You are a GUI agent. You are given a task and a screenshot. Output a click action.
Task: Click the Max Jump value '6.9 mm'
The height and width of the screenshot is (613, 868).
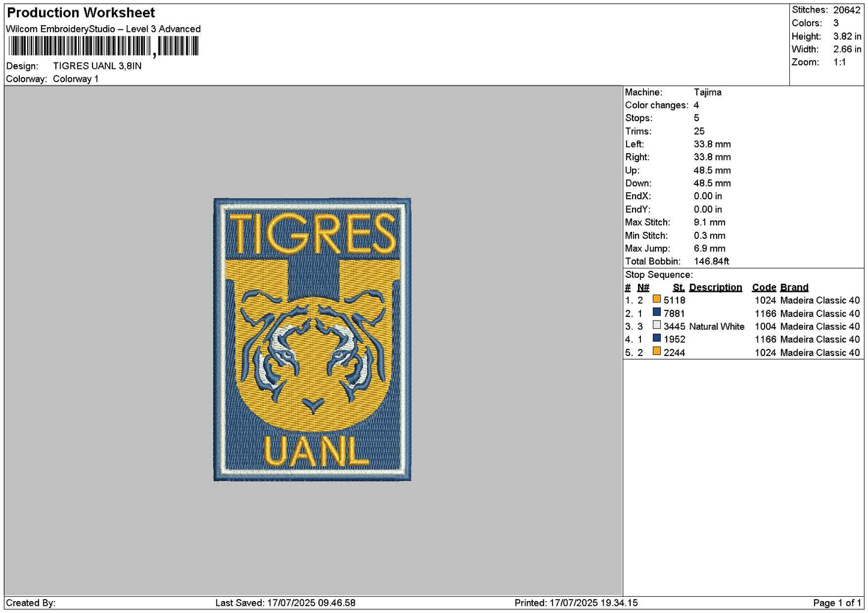click(709, 249)
